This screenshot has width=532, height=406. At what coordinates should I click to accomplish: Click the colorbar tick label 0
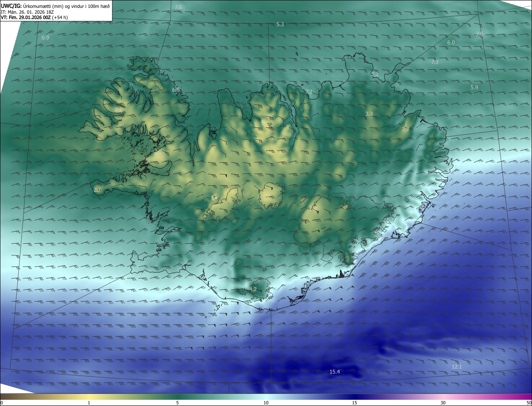[2, 403]
